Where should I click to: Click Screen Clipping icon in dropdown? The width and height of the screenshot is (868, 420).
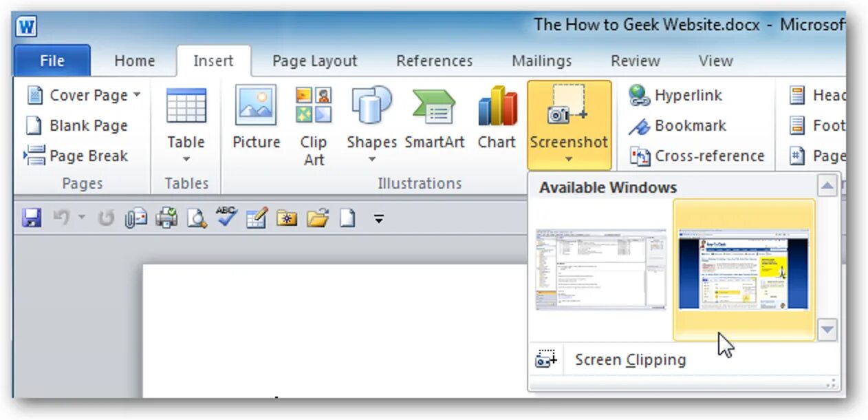click(x=546, y=359)
